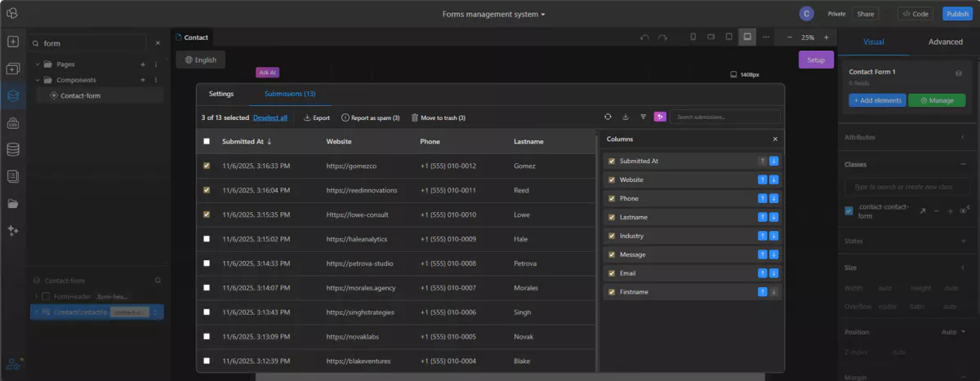Uncheck the Industry column checkbox
Image resolution: width=980 pixels, height=381 pixels.
(x=612, y=236)
